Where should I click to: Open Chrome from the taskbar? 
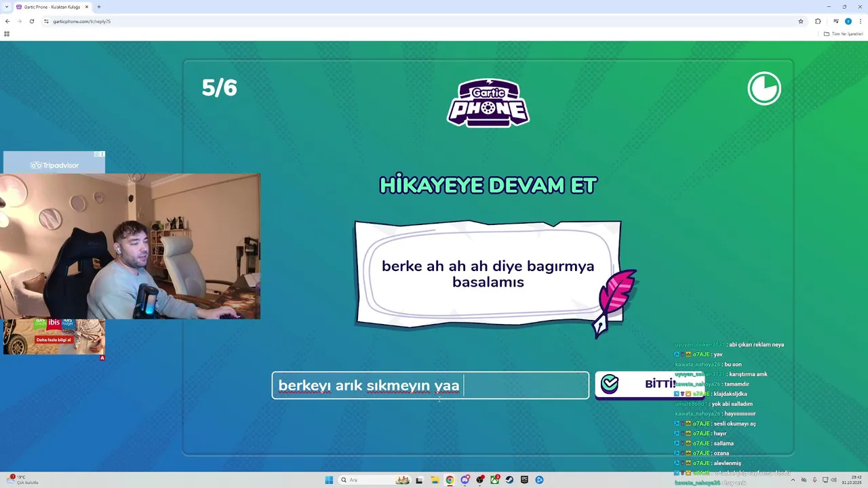point(450,480)
